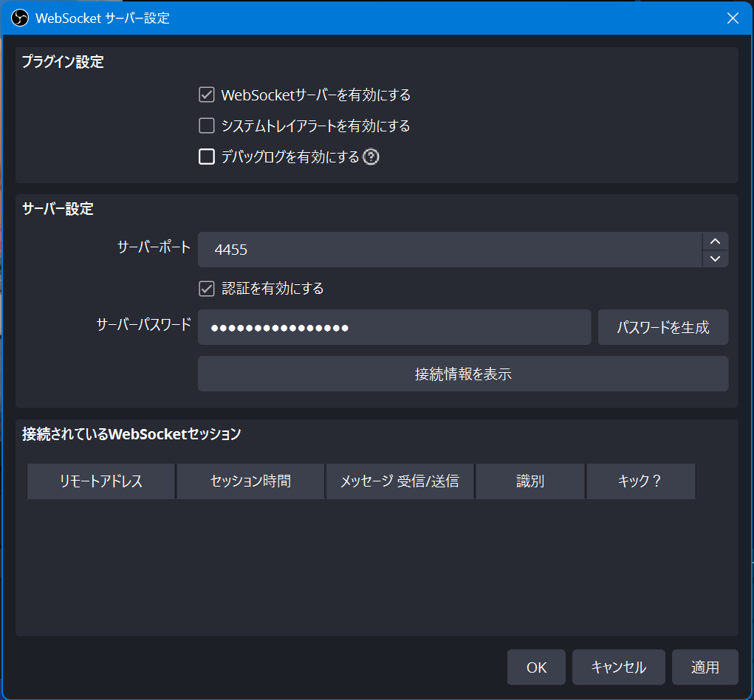
Task: Dismiss the dialog using キャンセル
Action: (x=618, y=668)
